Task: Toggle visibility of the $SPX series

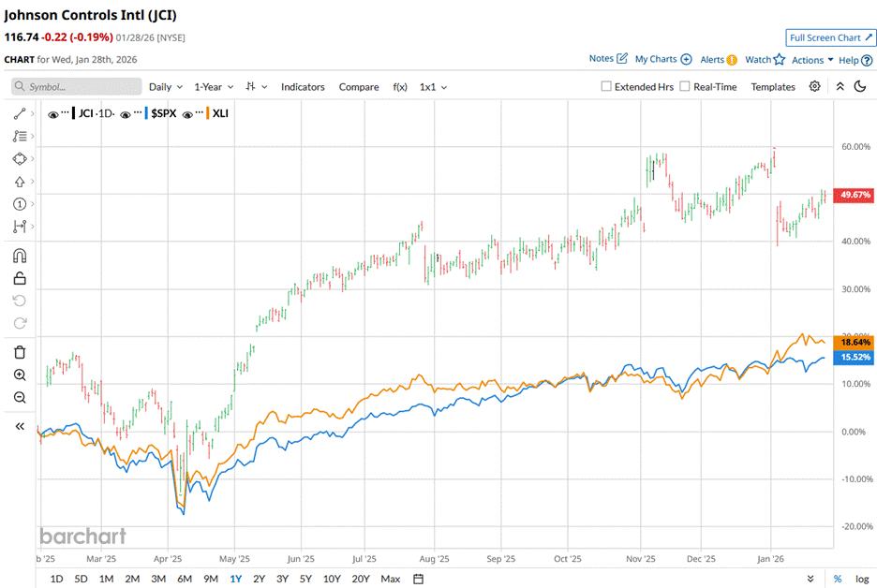Action: click(x=126, y=113)
